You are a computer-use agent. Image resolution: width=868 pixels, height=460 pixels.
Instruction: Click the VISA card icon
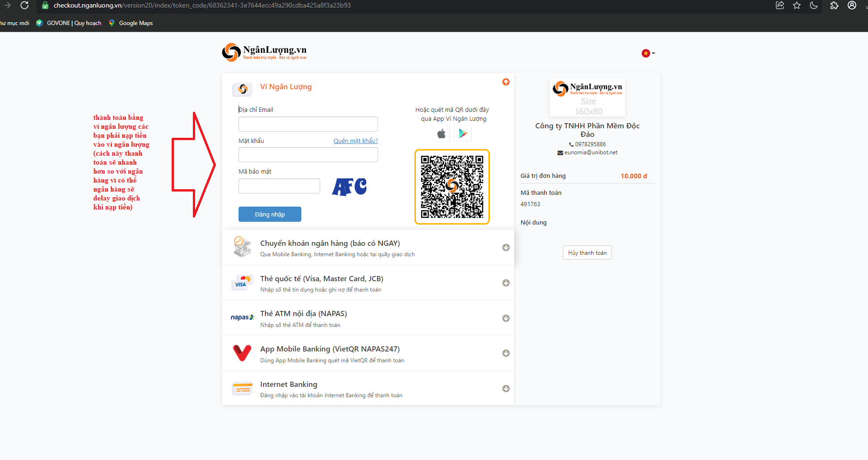tap(241, 283)
